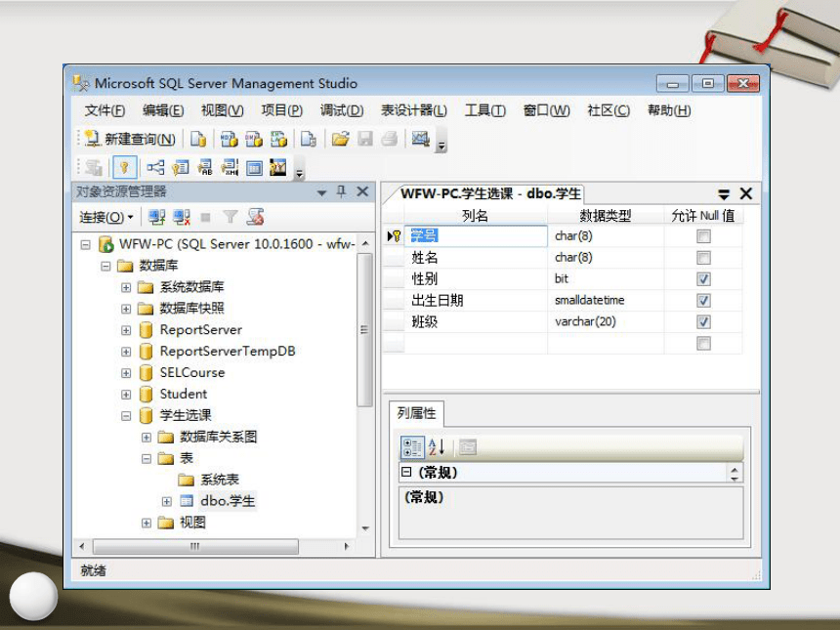The image size is (840, 630).
Task: Pin the 对象资源管理器 panel
Action: click(341, 191)
